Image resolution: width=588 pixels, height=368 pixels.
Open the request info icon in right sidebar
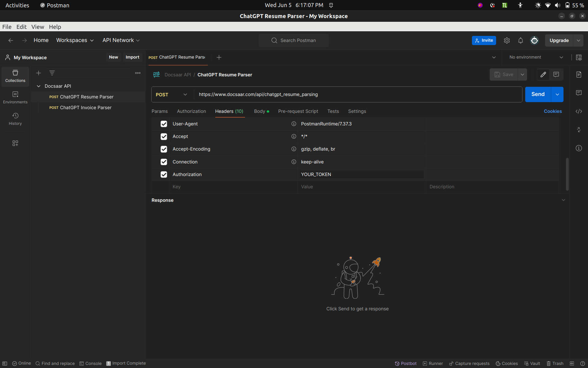tap(579, 148)
